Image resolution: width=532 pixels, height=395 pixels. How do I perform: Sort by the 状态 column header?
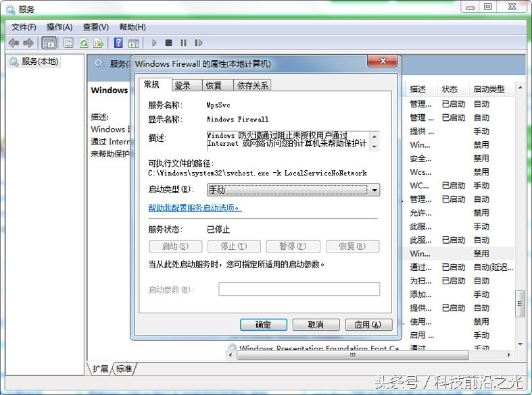[453, 89]
